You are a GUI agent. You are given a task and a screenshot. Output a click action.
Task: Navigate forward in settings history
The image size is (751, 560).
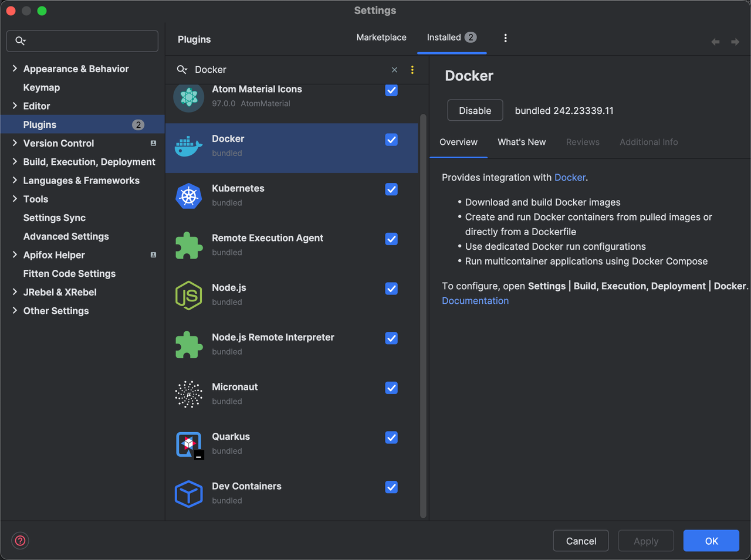click(x=735, y=42)
